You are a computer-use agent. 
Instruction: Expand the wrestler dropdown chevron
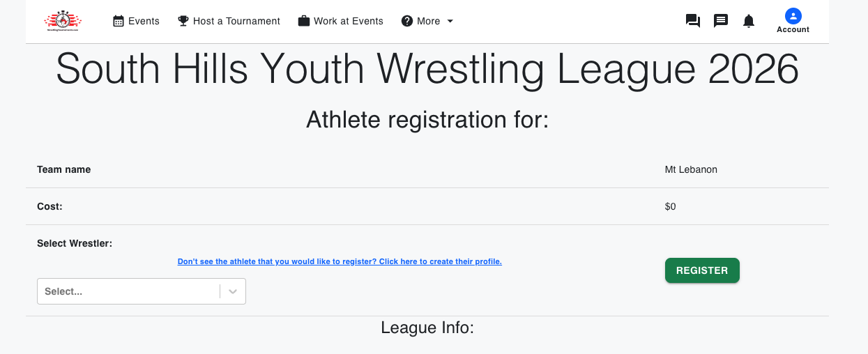point(233,291)
